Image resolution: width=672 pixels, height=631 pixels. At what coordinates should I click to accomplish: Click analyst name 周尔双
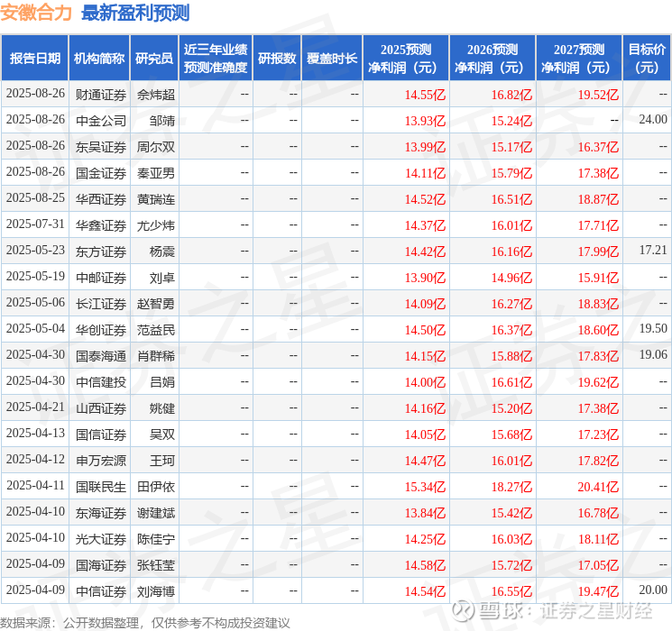(x=156, y=147)
